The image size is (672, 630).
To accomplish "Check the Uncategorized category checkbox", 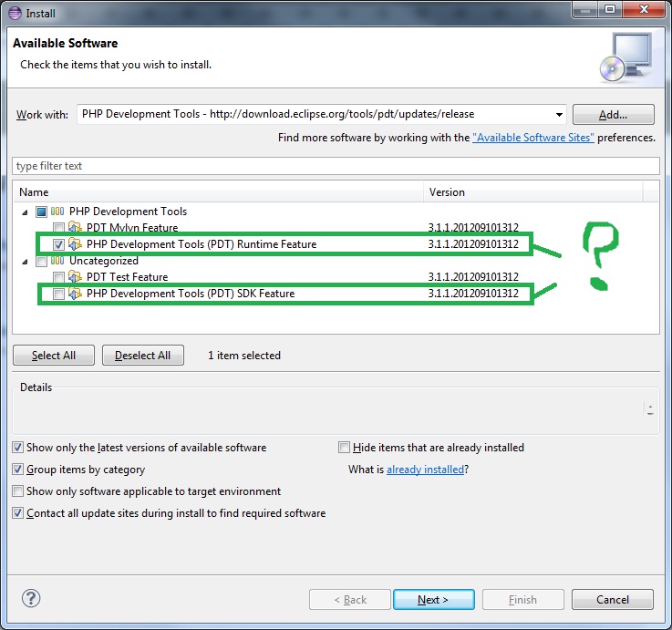I will 42,261.
